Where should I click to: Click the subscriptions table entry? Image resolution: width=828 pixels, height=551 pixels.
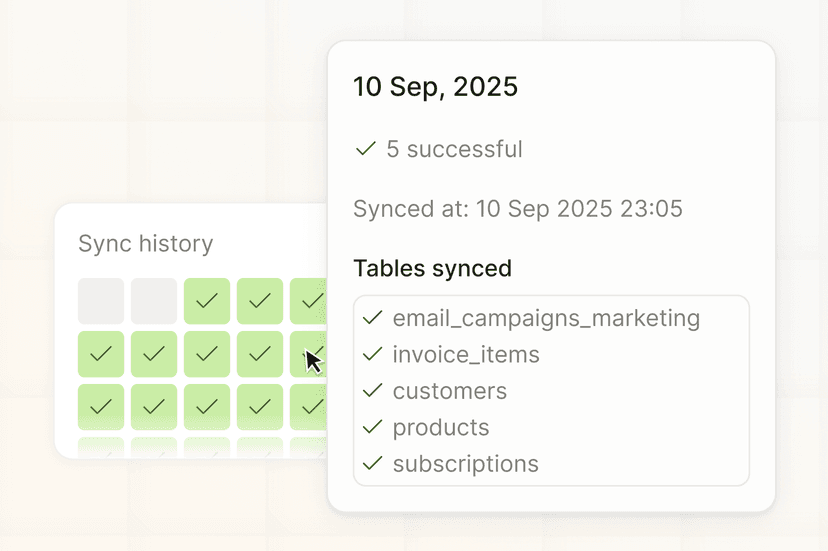tap(465, 464)
